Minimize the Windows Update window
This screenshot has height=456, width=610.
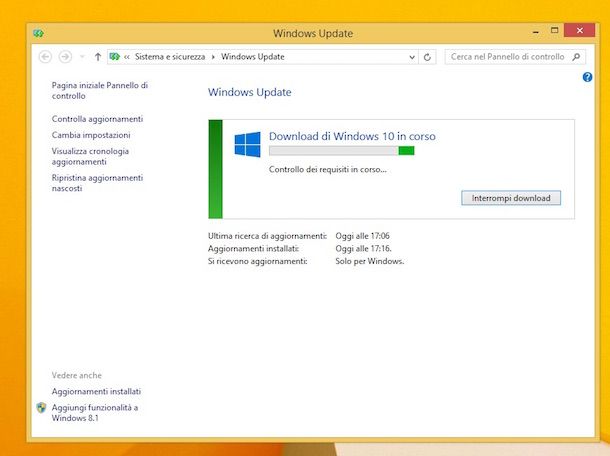pos(536,32)
